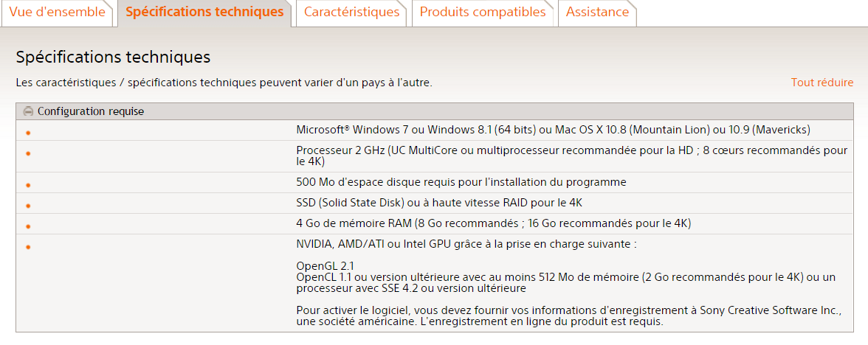
Task: Click the Tout réduire link
Action: click(822, 83)
